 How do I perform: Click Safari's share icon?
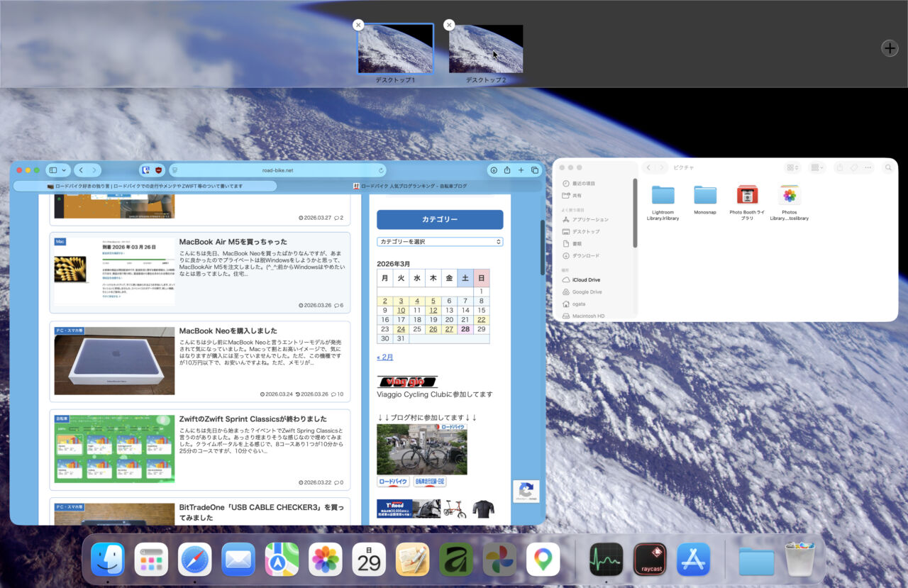[507, 170]
